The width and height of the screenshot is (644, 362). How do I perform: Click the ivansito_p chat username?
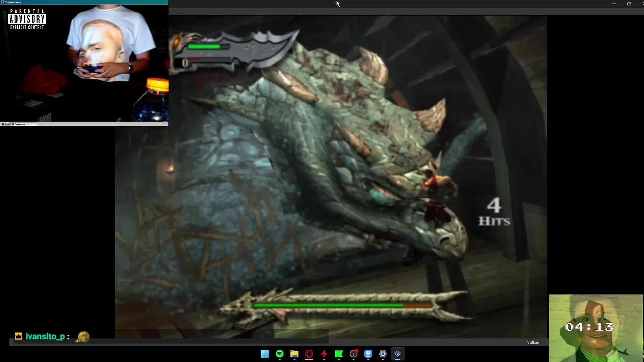[x=45, y=336]
